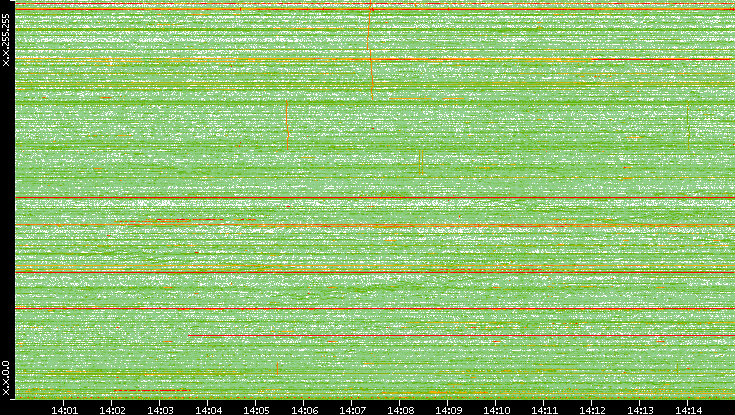
Task: Click the 14:02 time axis label
Action: [112, 410]
